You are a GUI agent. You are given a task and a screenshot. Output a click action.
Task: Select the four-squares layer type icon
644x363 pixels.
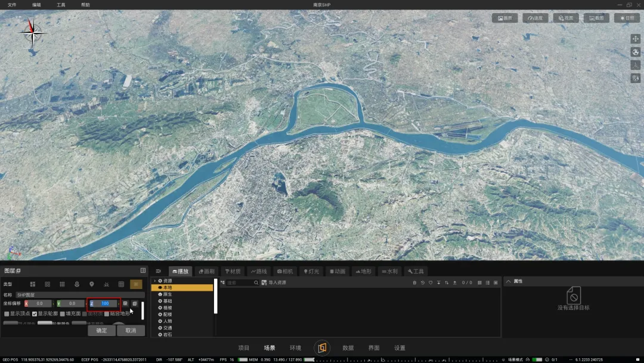(47, 284)
